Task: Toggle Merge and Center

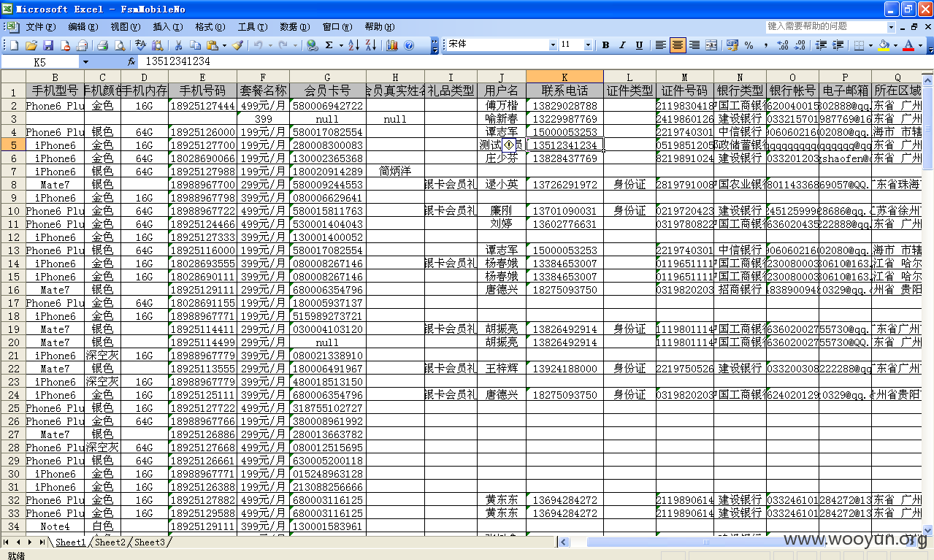Action: [711, 45]
